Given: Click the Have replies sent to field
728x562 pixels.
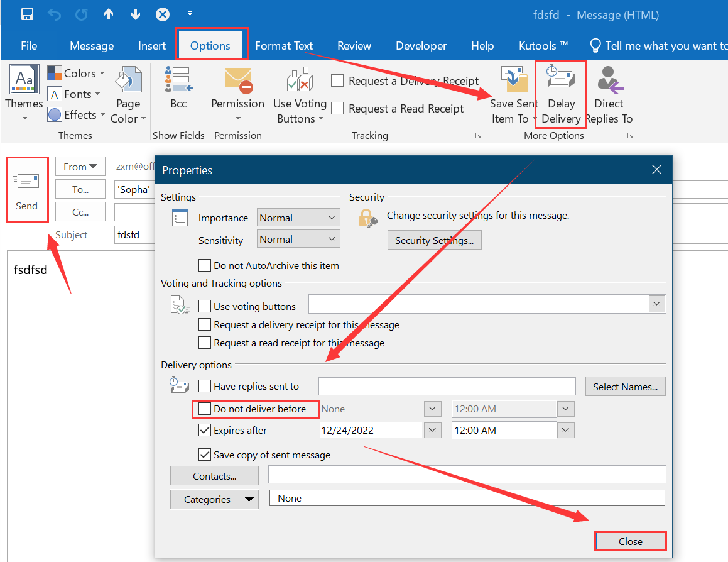Looking at the screenshot, I should pos(446,386).
